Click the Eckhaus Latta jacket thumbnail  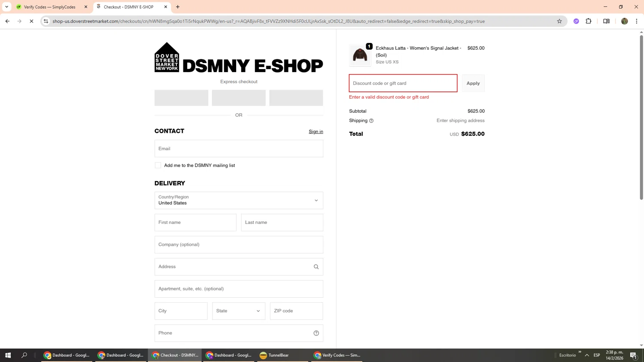pos(360,55)
